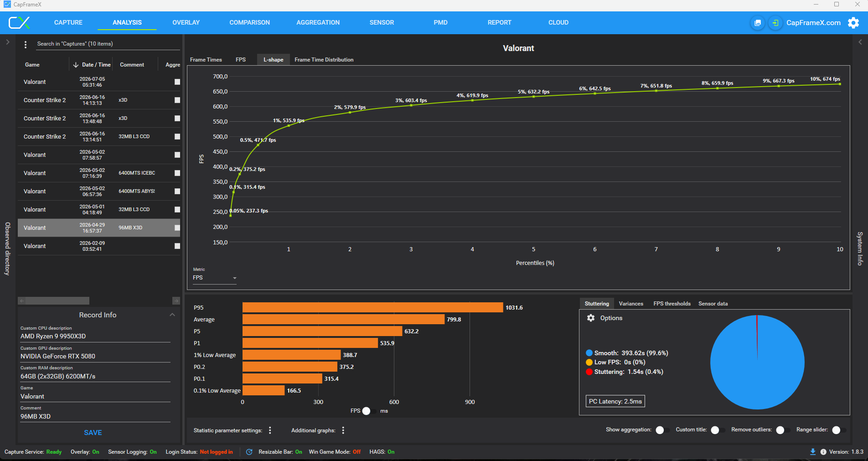This screenshot has height=461, width=868.
Task: Open the COMPARISON tab
Action: click(x=249, y=23)
